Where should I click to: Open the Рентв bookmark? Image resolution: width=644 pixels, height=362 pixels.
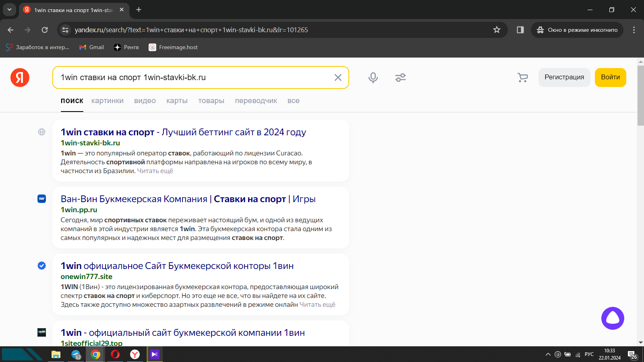126,47
